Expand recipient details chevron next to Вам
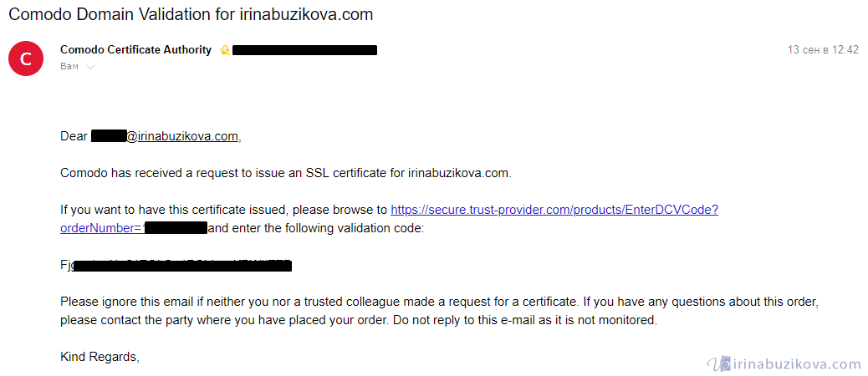The width and height of the screenshot is (868, 376). coord(90,67)
